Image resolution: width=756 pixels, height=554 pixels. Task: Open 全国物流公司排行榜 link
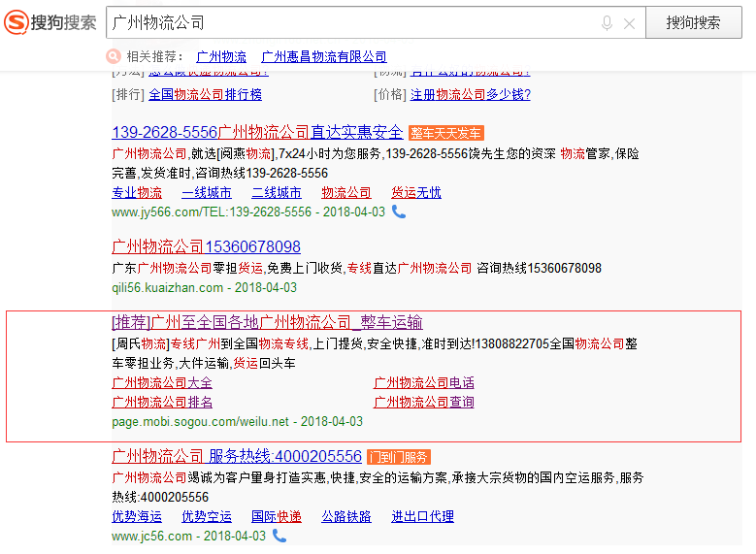pyautogui.click(x=206, y=94)
